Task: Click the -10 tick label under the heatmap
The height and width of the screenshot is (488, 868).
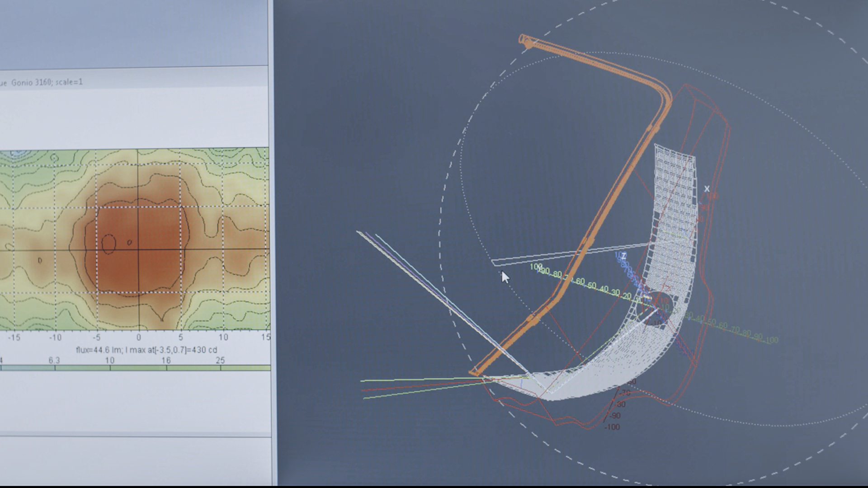Action: point(55,337)
